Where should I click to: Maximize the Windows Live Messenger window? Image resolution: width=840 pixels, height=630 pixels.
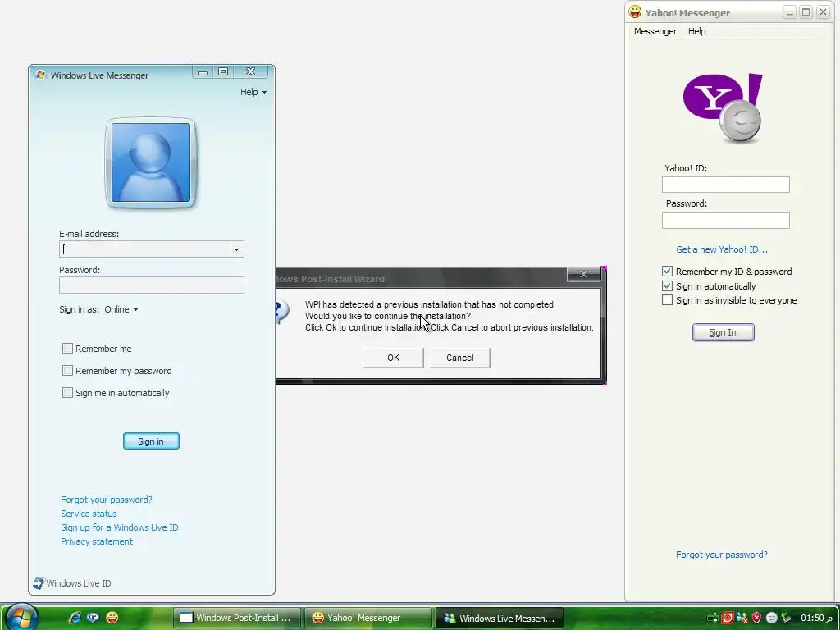click(223, 72)
